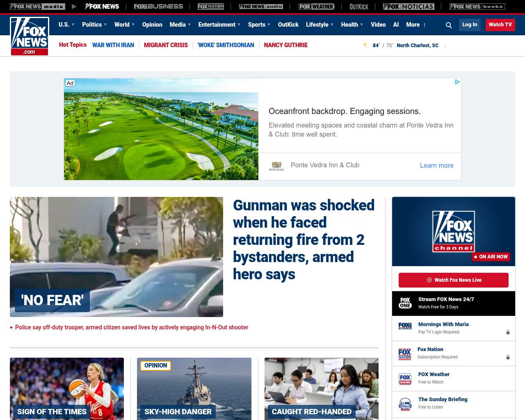Open the More navigation menu
The width and height of the screenshot is (525, 420).
point(413,25)
